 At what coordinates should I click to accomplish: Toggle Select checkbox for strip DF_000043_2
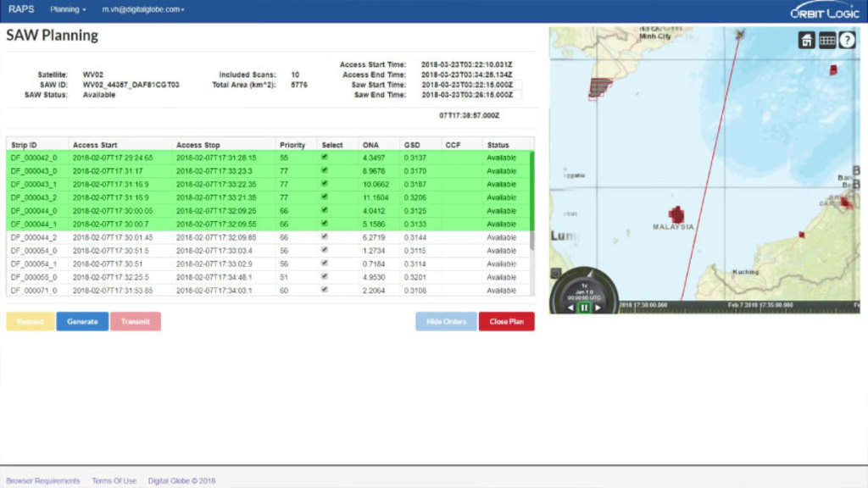325,197
